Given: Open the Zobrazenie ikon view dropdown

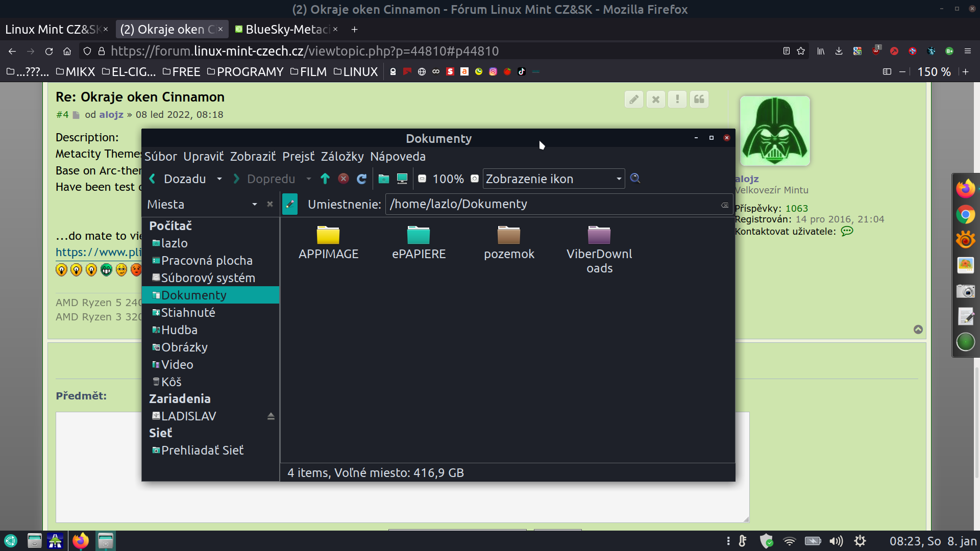Looking at the screenshot, I should pyautogui.click(x=554, y=179).
